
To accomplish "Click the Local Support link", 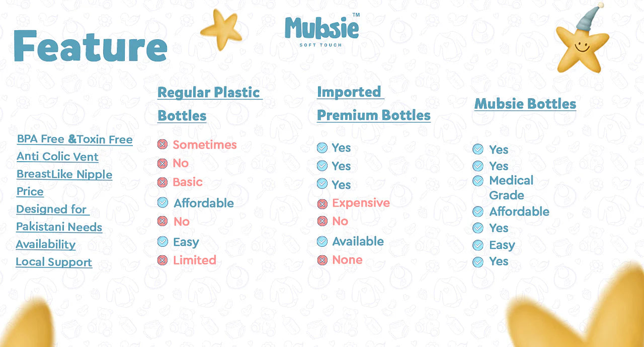I will pyautogui.click(x=54, y=262).
